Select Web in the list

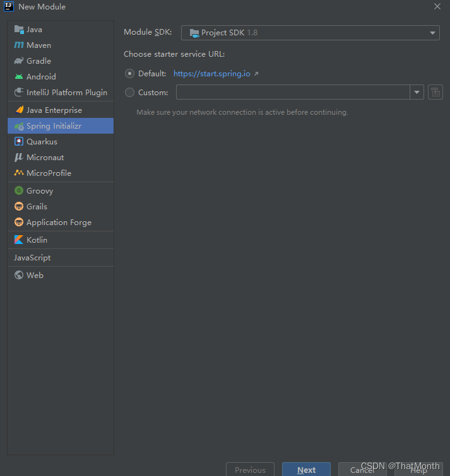click(x=61, y=275)
